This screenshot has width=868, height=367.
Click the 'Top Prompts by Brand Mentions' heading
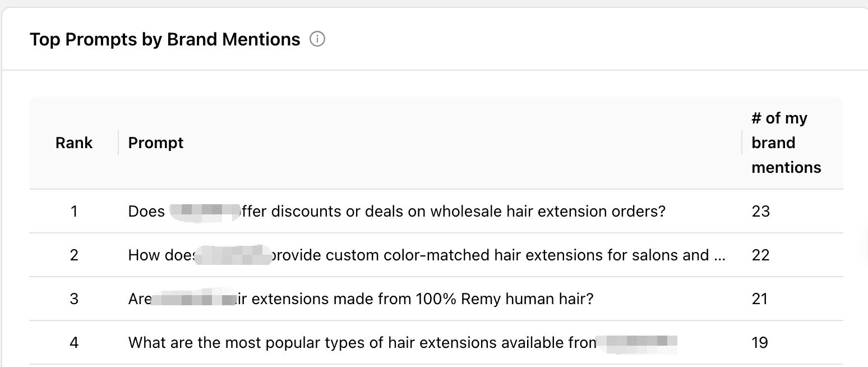click(x=165, y=40)
